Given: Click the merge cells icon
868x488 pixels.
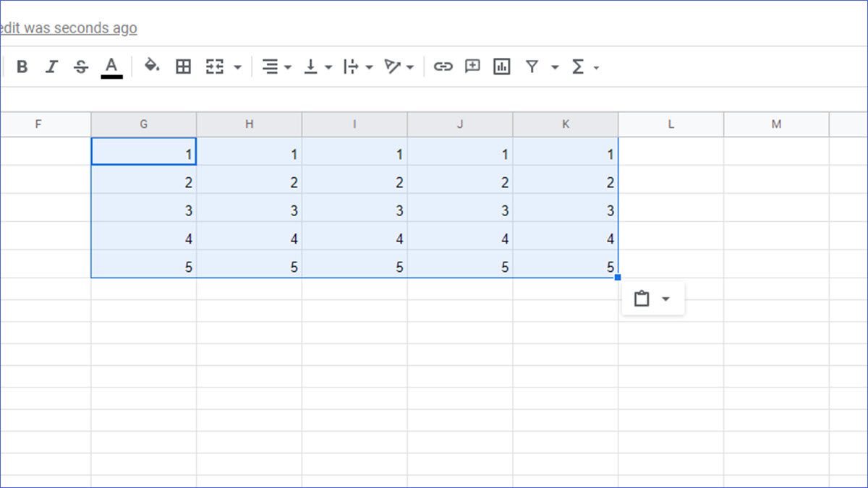Looking at the screenshot, I should 215,67.
